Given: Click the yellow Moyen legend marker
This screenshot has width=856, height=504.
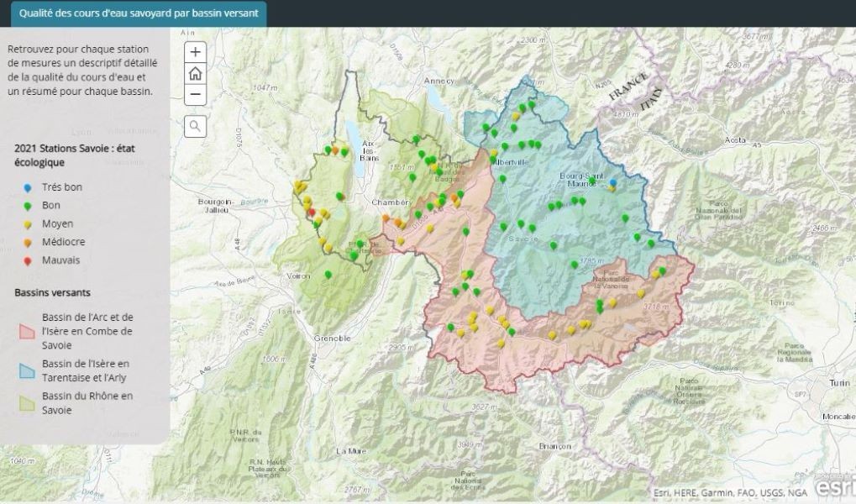Looking at the screenshot, I should click(28, 224).
